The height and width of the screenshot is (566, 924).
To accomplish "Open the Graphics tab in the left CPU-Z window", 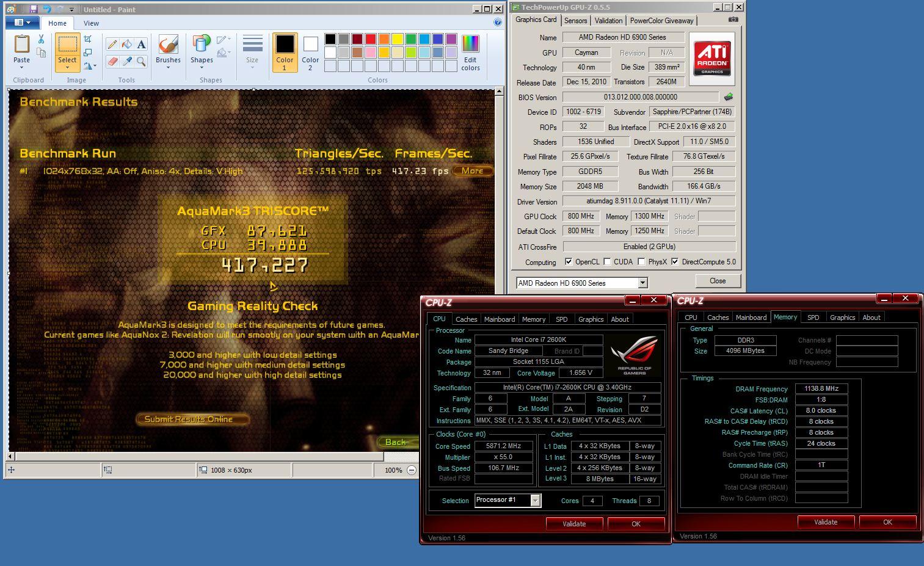I will (x=591, y=319).
